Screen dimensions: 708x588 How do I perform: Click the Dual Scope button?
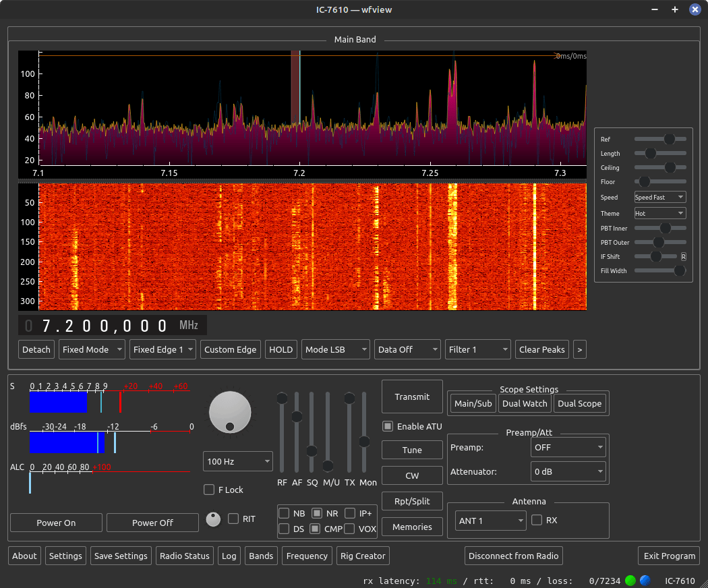[x=580, y=403]
